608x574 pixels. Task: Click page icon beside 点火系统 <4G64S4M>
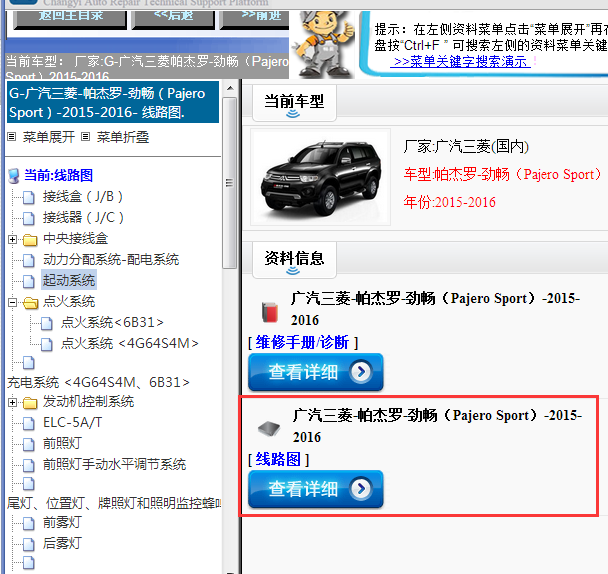coord(47,344)
